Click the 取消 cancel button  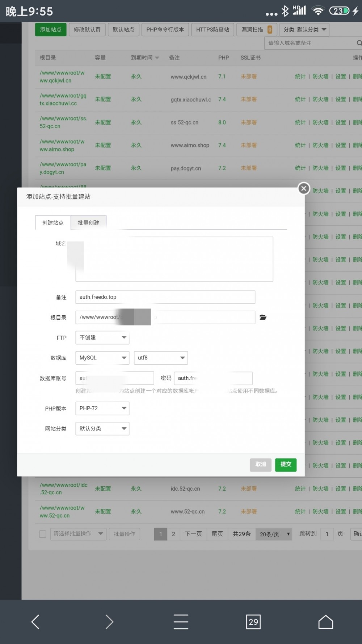click(x=261, y=465)
